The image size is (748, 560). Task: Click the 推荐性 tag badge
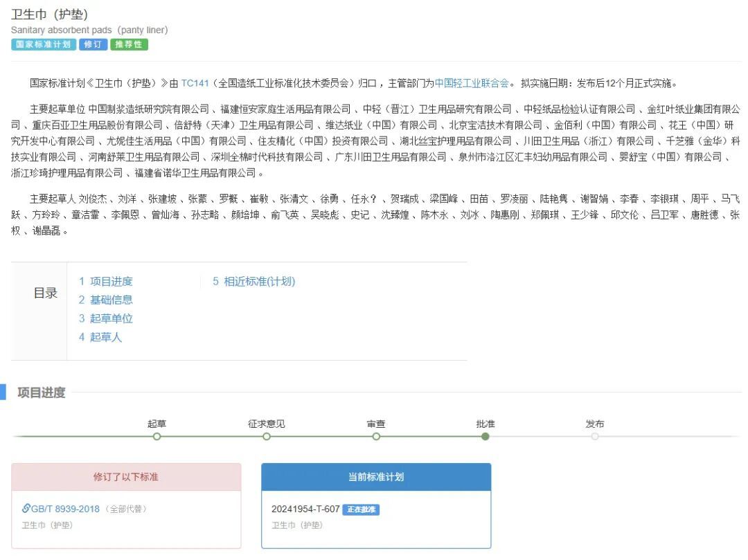[x=129, y=44]
